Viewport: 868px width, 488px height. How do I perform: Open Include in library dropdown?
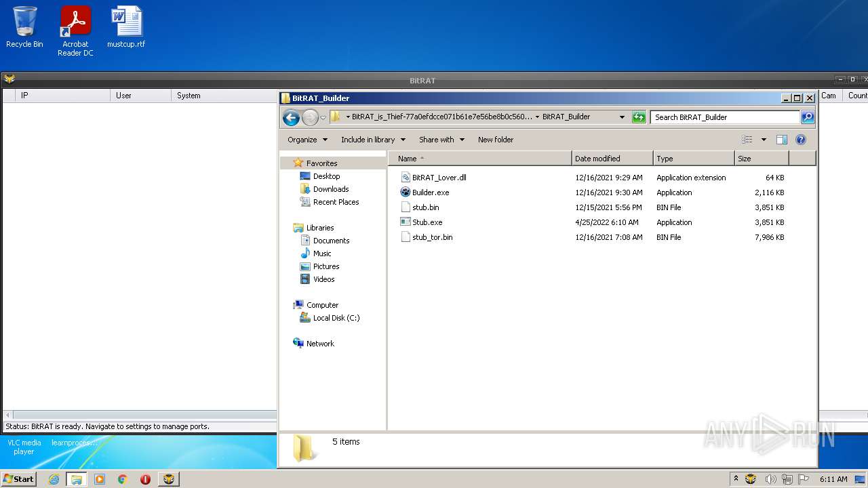(373, 140)
